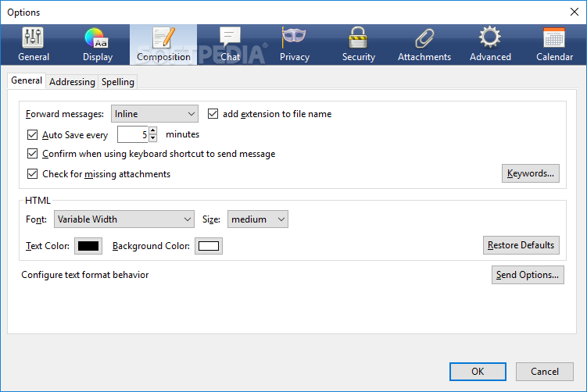The width and height of the screenshot is (587, 392).
Task: Toggle confirm keyboard shortcut send checkbox
Action: pos(33,154)
